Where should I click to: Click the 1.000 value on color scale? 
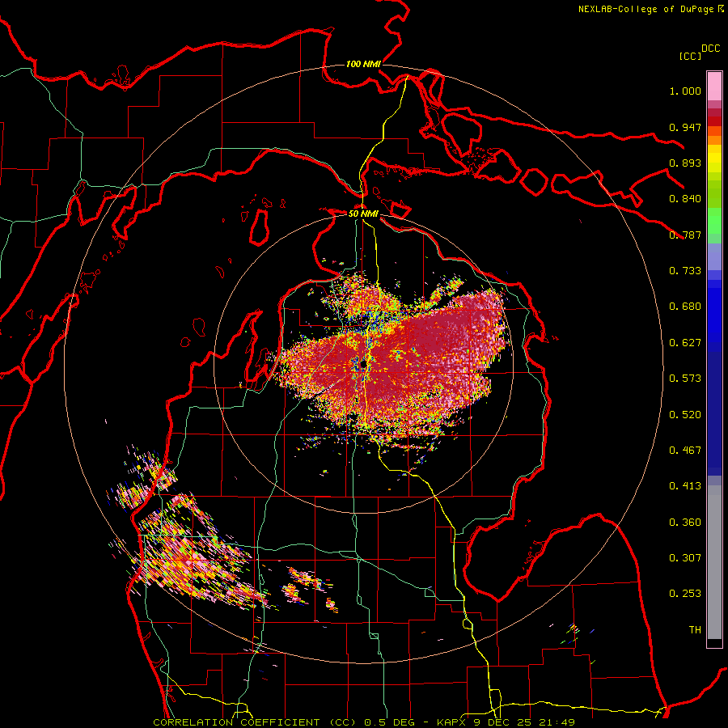(x=685, y=91)
